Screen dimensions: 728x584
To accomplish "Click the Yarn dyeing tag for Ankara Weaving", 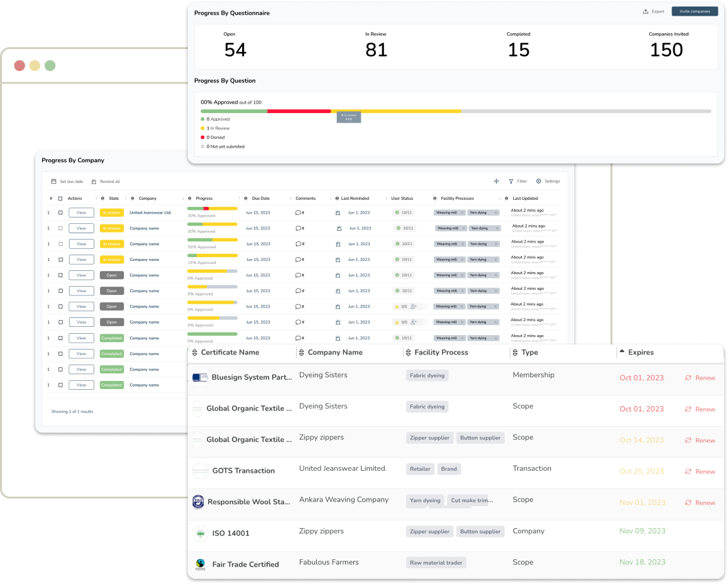I will (425, 500).
